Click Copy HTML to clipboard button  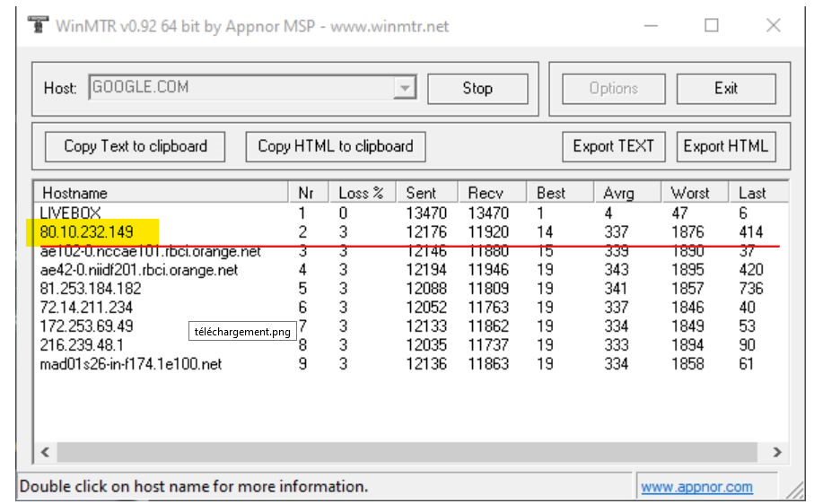coord(335,146)
